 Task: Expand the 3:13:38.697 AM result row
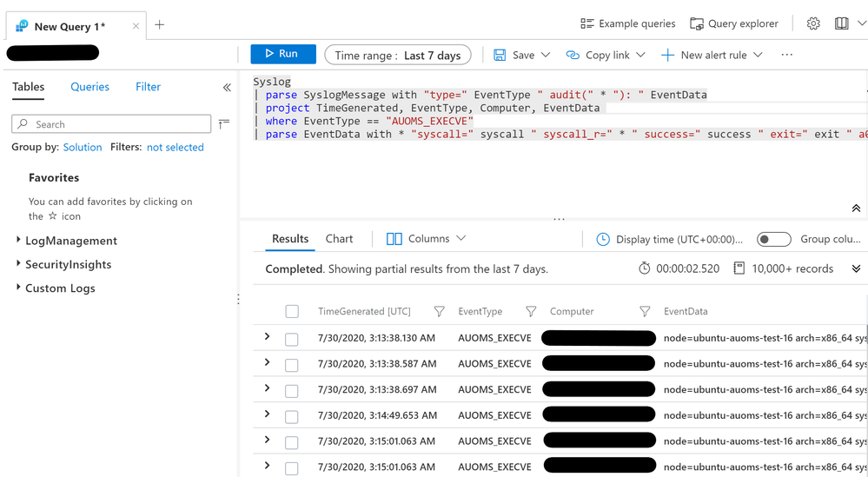[x=267, y=388]
